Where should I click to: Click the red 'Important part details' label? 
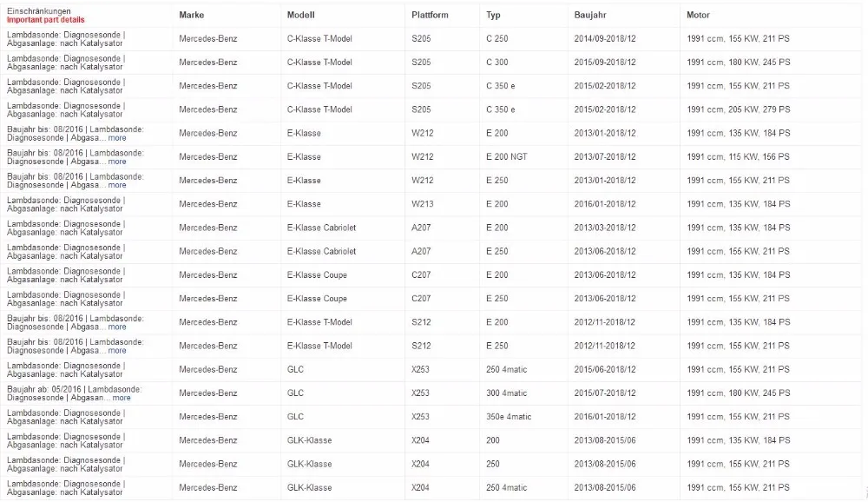pyautogui.click(x=45, y=20)
